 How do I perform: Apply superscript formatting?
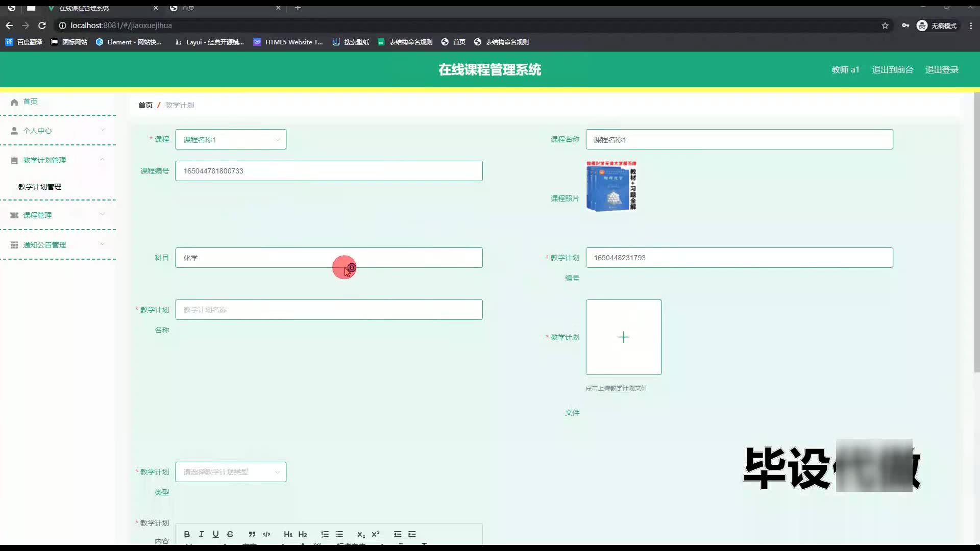[x=376, y=534]
